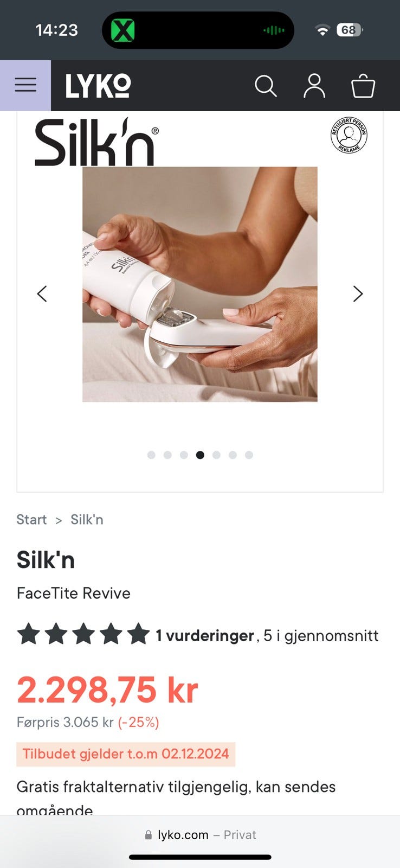The width and height of the screenshot is (400, 868).
Task: Tap the green X app indicator
Action: (x=123, y=30)
